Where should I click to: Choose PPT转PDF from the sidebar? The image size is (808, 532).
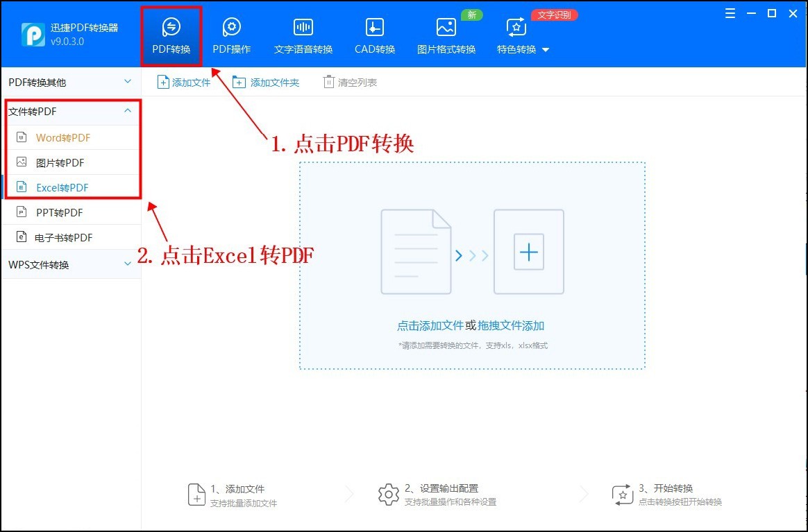[58, 212]
